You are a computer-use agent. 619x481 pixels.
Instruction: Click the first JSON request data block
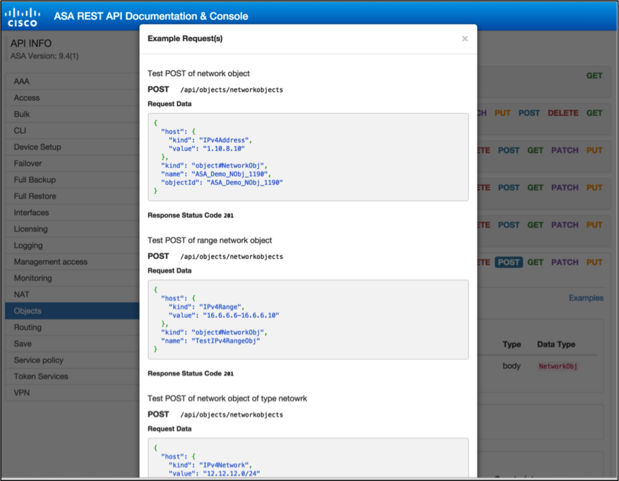(x=308, y=157)
